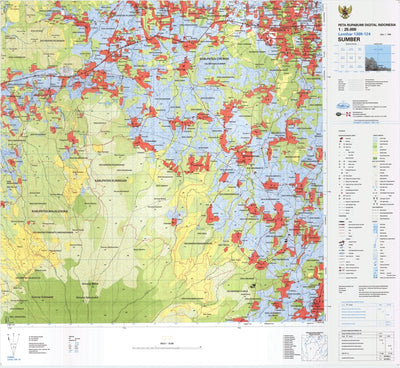Click the KABUPATEN MAJALENGKA map label
This screenshot has height=368, width=400.
click(x=50, y=211)
